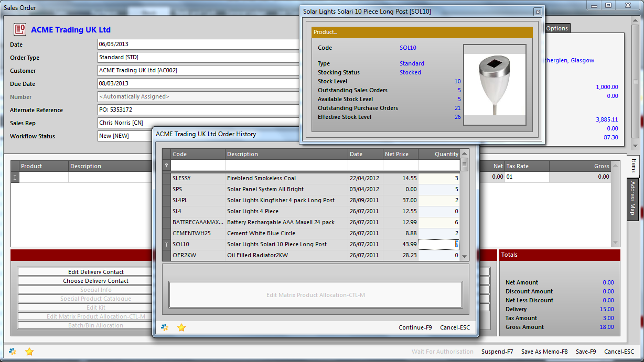This screenshot has width=644, height=362.
Task: Click the Outstanding Purchase Orders value 21
Action: click(x=457, y=108)
